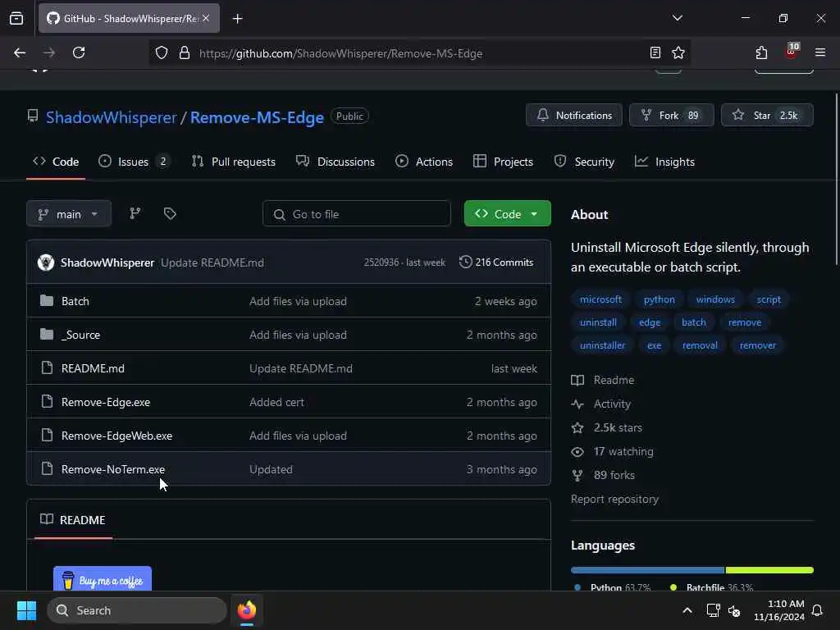Toggle reader view icon in address bar
The width and height of the screenshot is (840, 630).
pyautogui.click(x=655, y=52)
